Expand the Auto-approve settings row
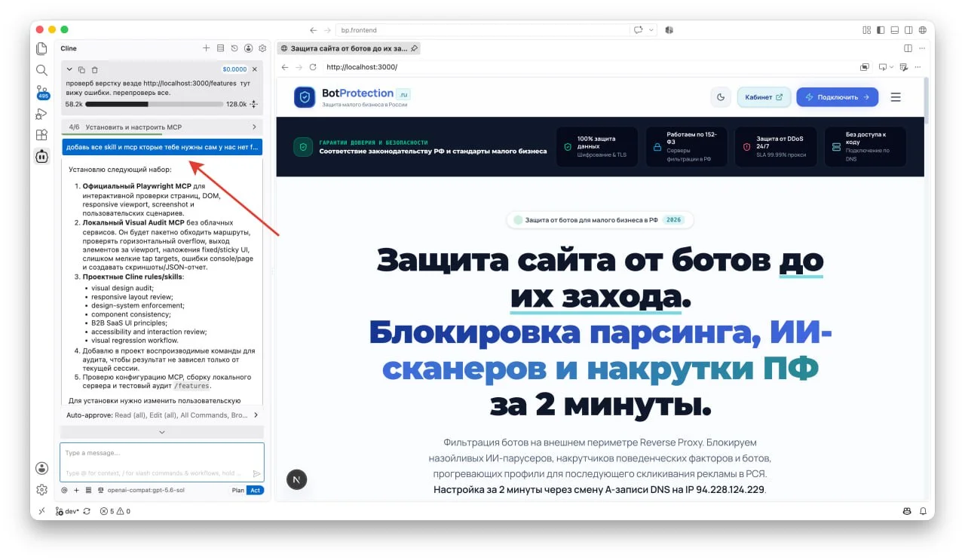965x560 pixels. 162,415
